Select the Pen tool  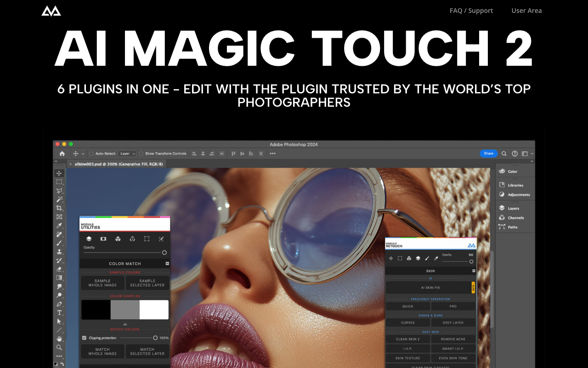pyautogui.click(x=59, y=304)
